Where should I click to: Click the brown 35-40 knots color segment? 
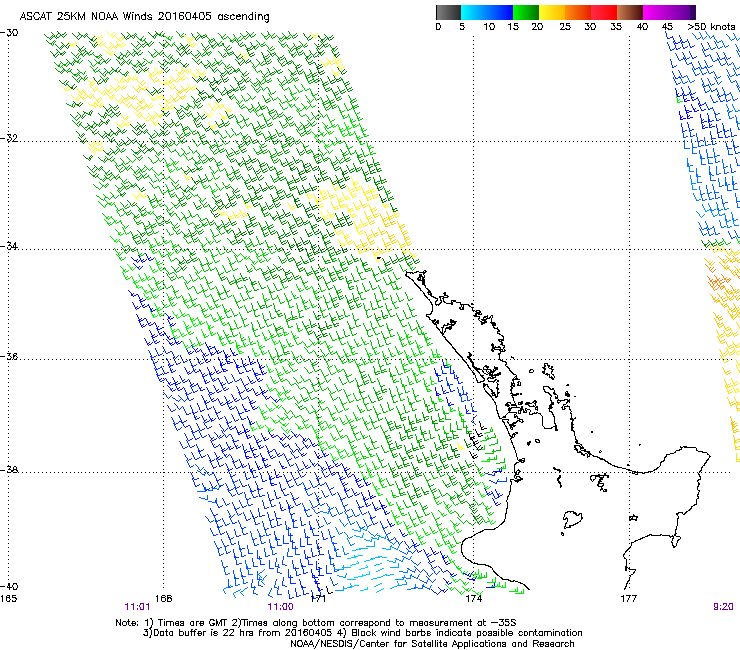coord(630,12)
